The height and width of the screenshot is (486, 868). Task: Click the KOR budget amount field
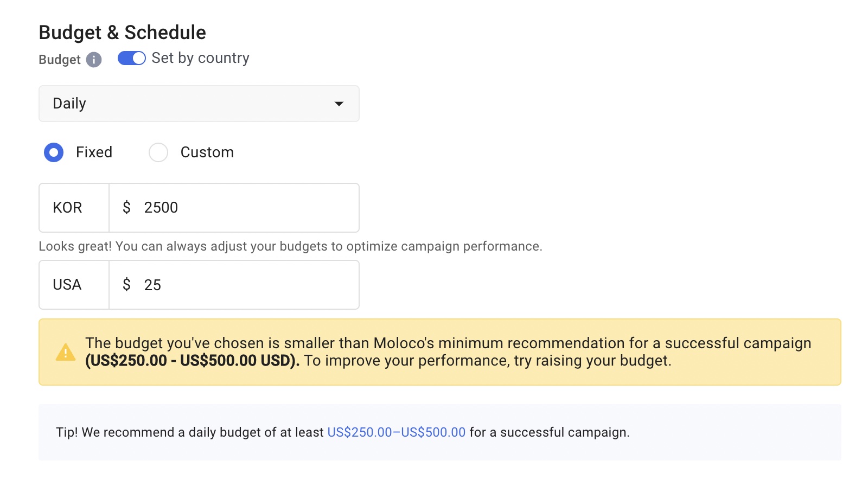234,208
